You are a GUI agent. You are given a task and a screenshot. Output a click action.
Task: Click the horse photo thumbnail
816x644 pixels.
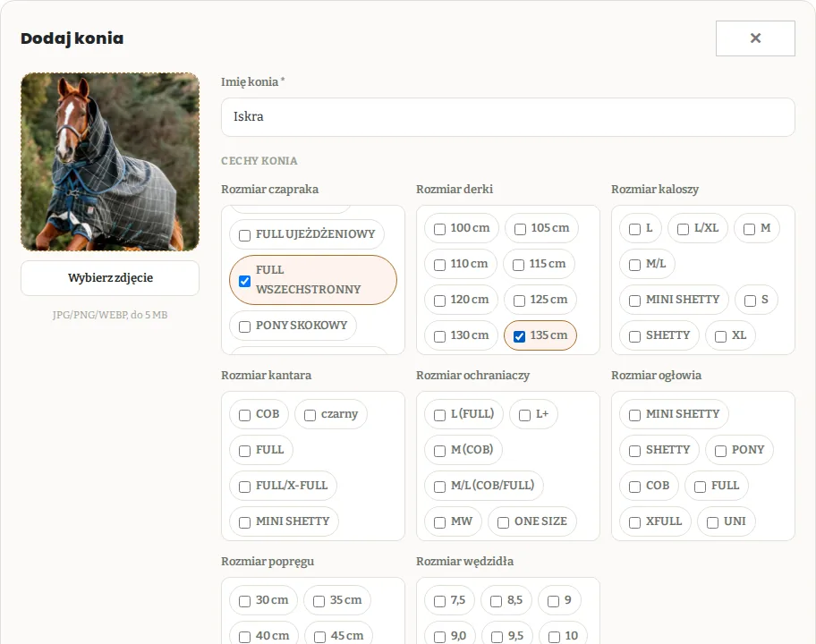(110, 162)
